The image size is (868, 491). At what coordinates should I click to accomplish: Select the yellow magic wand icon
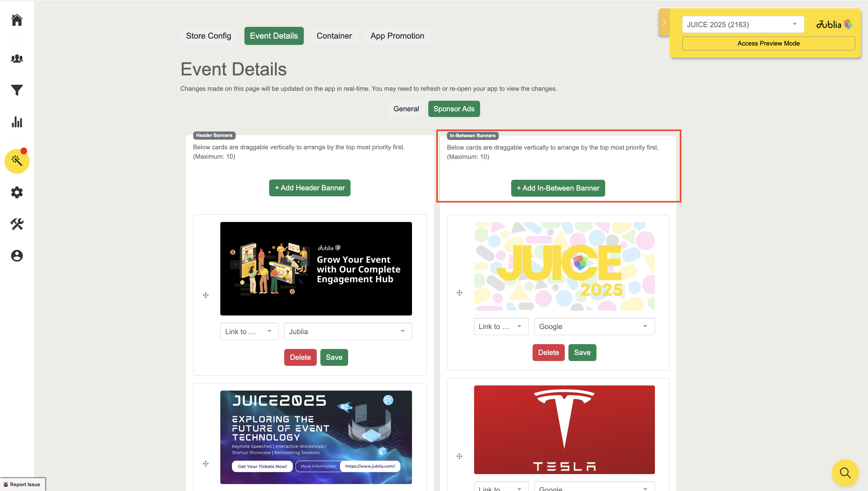point(17,161)
